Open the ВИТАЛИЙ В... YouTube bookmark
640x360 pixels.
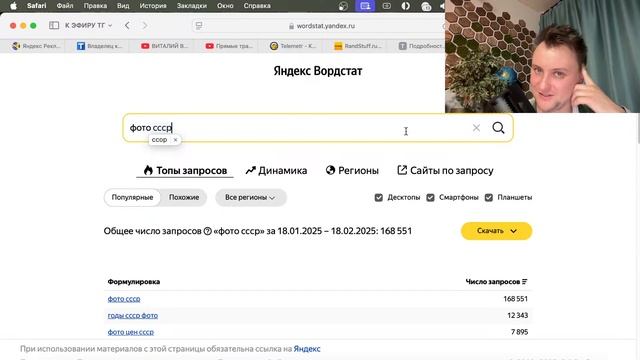click(x=164, y=46)
